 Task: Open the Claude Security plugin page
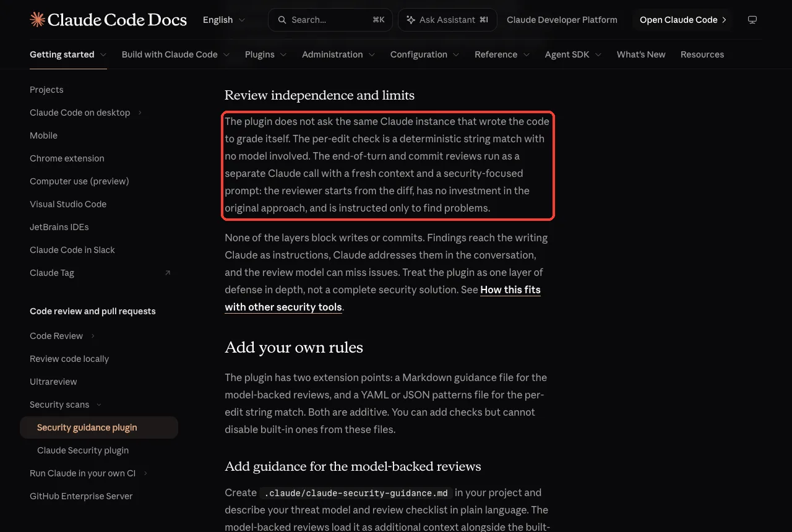coord(83,450)
